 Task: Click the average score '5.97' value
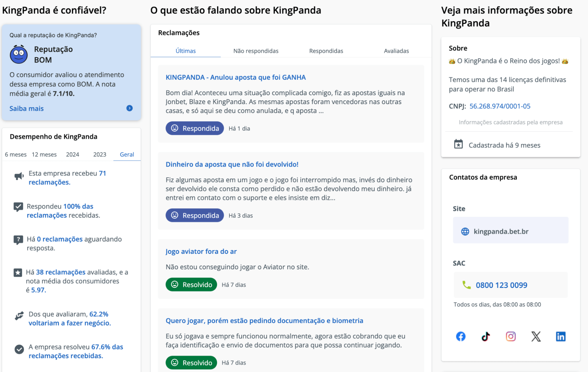pyautogui.click(x=39, y=290)
